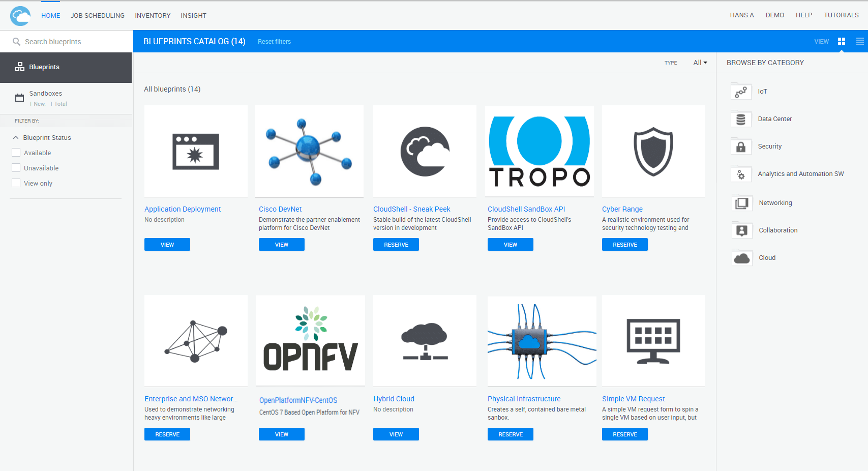Select the Collaboration category label
Image resolution: width=868 pixels, height=471 pixels.
778,230
